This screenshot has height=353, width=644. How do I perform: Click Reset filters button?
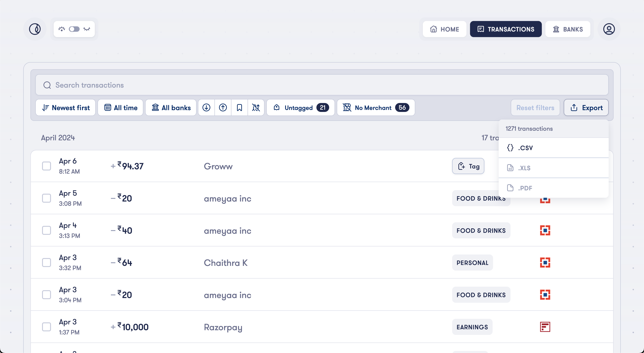pos(535,108)
